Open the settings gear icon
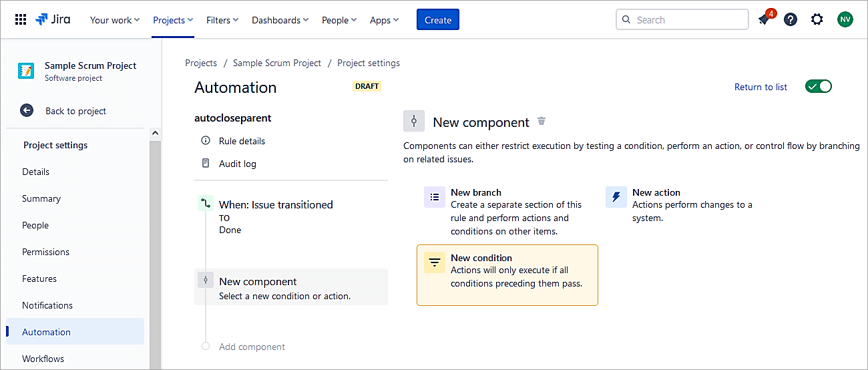 (x=817, y=19)
